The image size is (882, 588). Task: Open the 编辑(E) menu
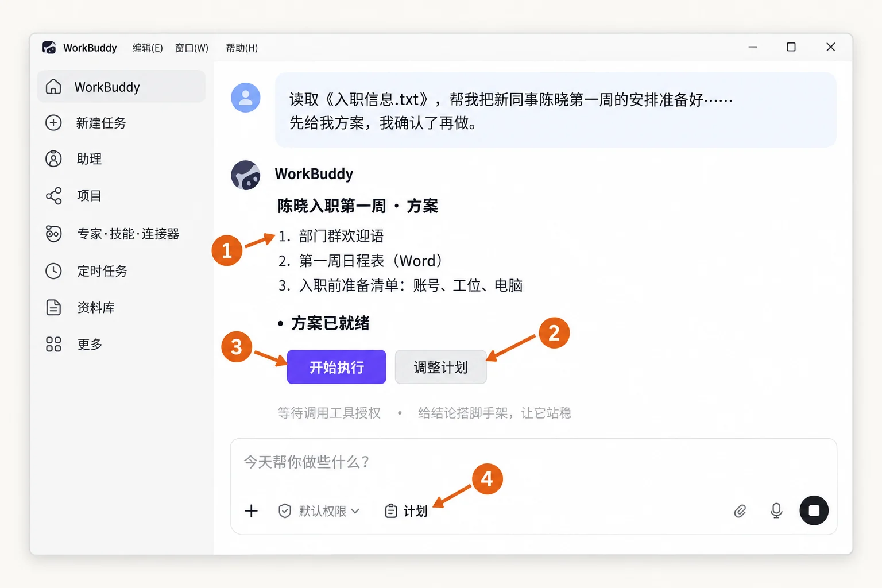[x=148, y=48]
